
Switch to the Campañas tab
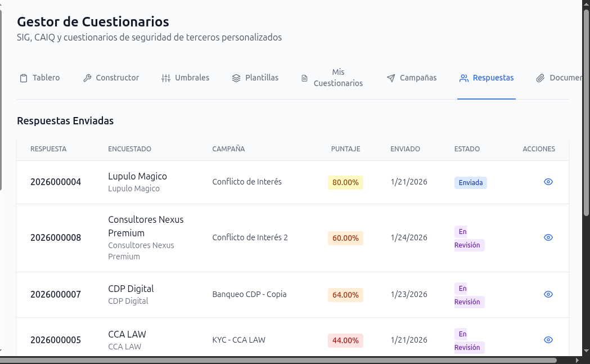[x=412, y=78]
